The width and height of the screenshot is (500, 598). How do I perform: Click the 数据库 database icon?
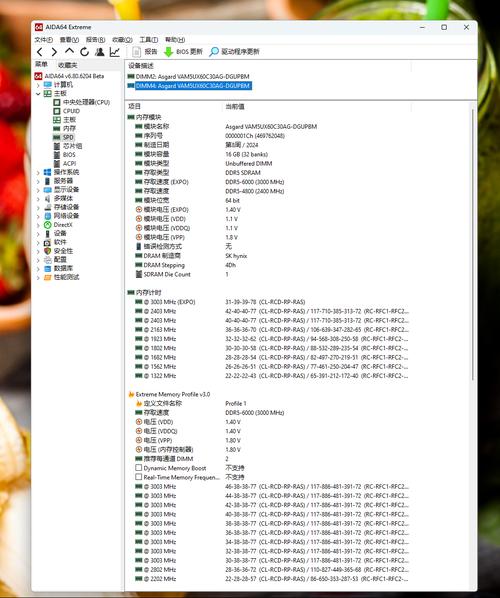point(48,268)
